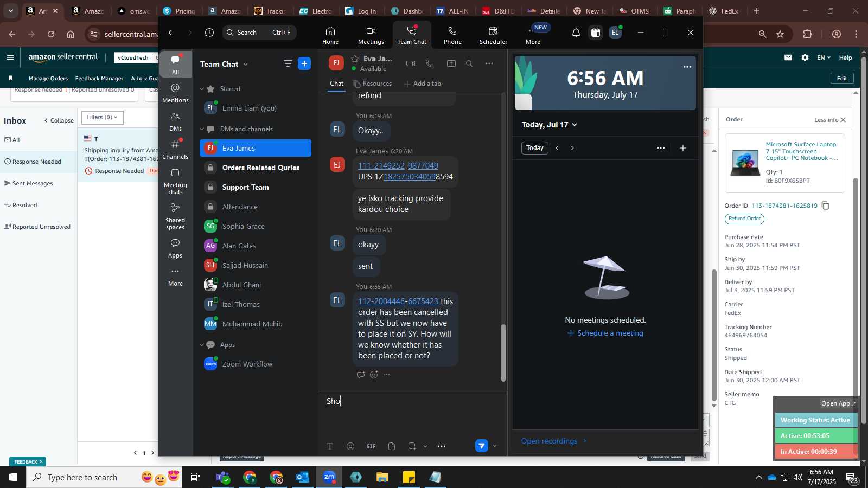Click Schedule a meeting link

tap(605, 333)
